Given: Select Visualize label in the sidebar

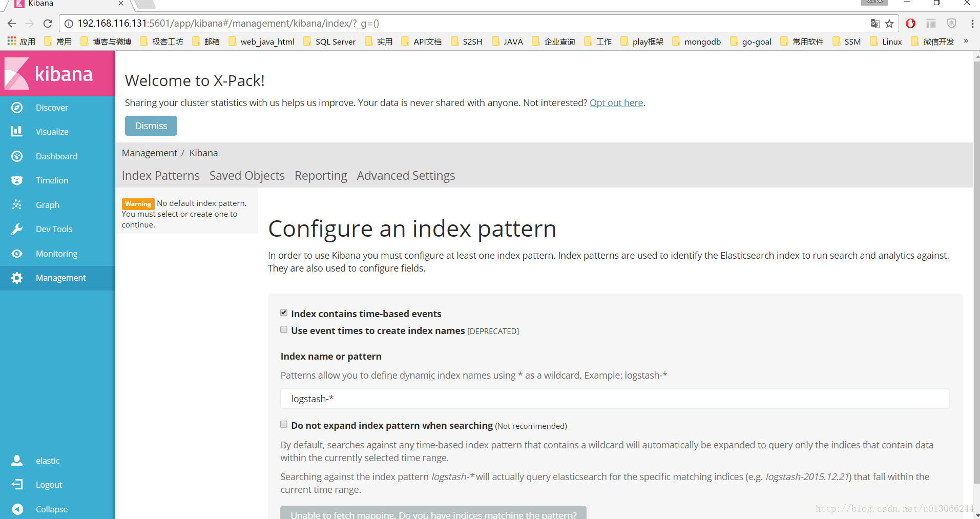Looking at the screenshot, I should pyautogui.click(x=52, y=132).
